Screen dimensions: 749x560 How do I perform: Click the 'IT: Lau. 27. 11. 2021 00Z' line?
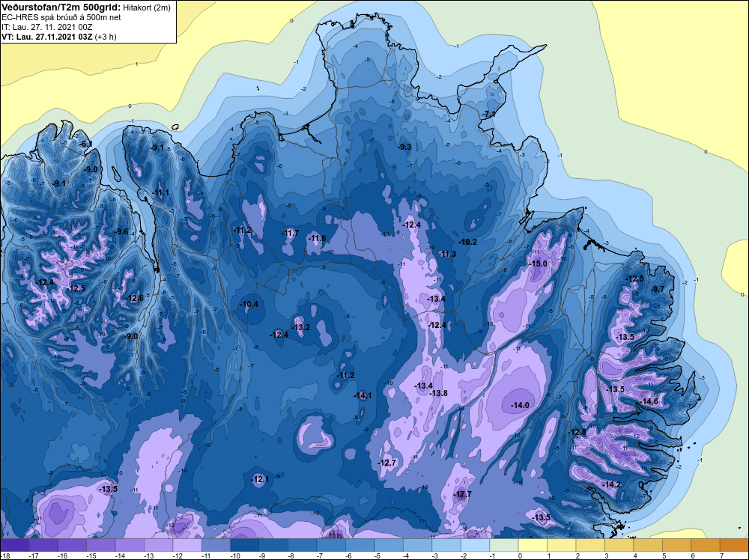point(48,27)
